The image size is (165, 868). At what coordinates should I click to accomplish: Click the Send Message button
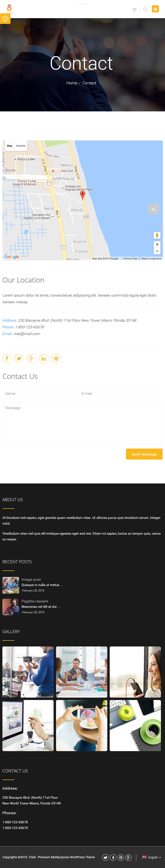coord(144,454)
